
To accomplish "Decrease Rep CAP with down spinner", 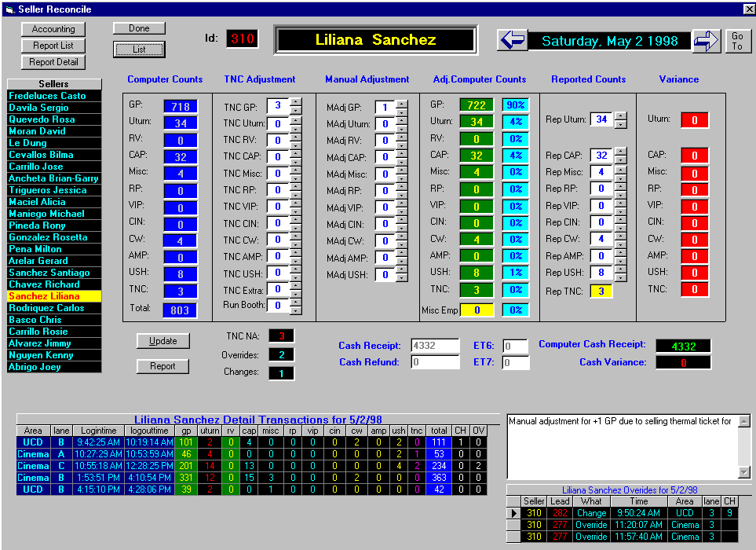I will (x=621, y=159).
